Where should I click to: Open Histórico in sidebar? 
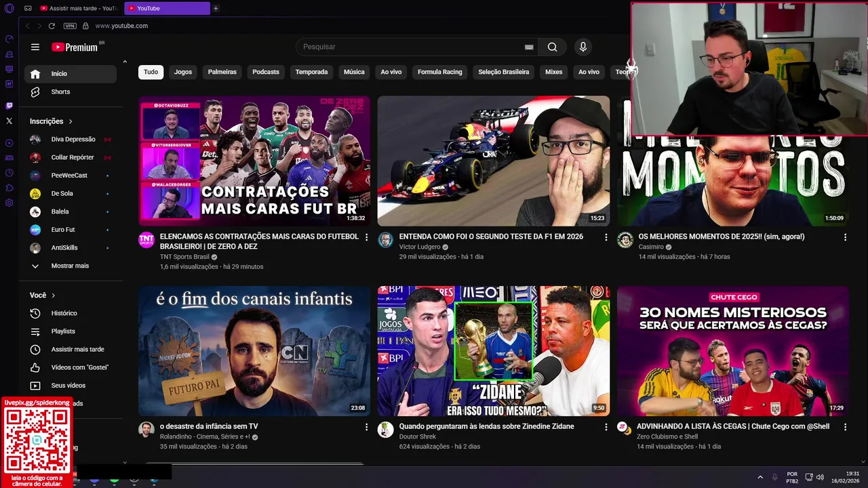(71, 313)
